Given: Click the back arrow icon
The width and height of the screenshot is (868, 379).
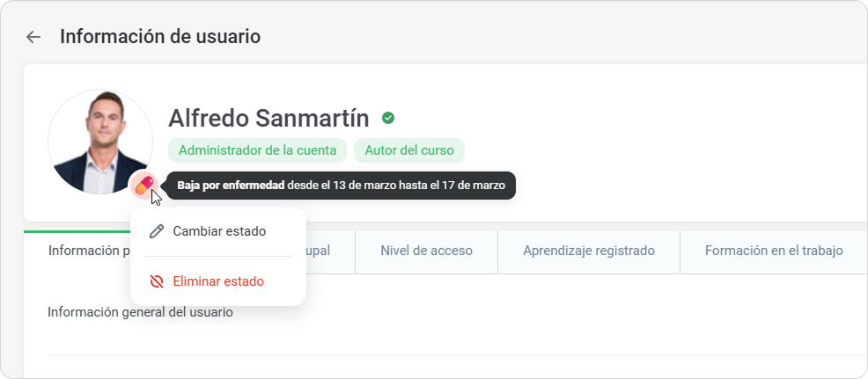Looking at the screenshot, I should 33,37.
